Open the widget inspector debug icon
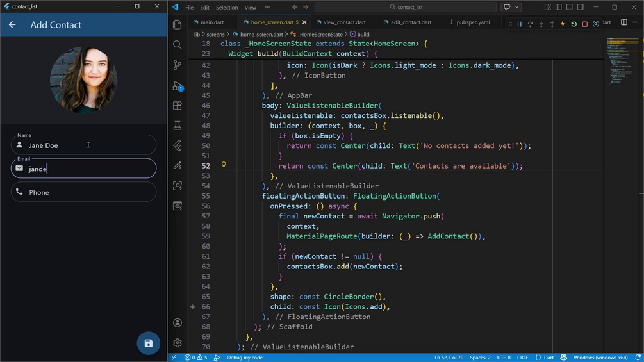 tap(596, 24)
